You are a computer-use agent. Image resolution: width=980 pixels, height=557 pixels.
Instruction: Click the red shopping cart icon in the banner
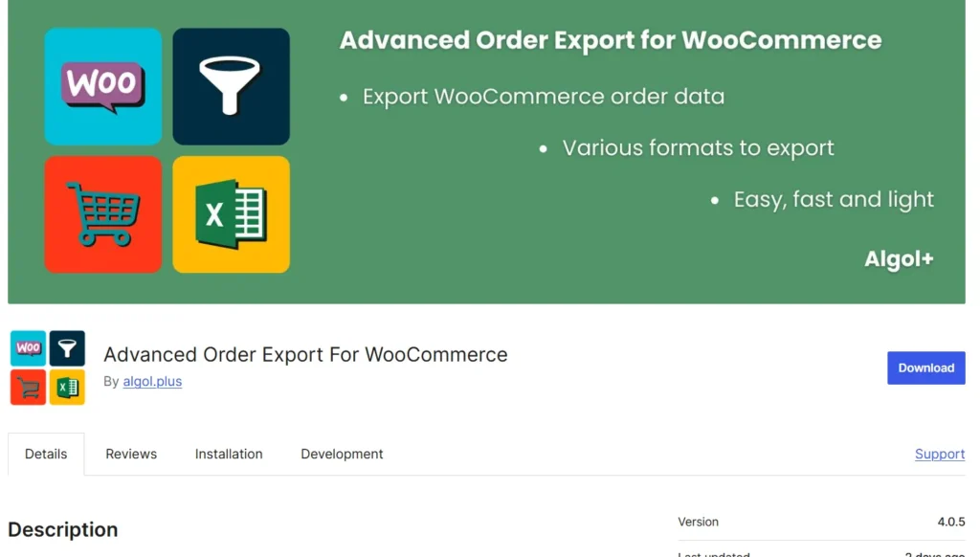coord(102,213)
